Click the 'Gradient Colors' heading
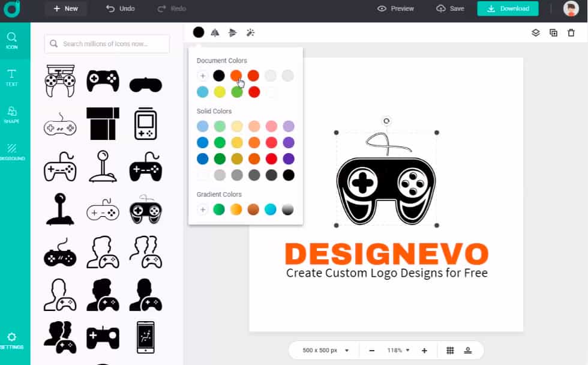Image resolution: width=588 pixels, height=365 pixels. (x=219, y=195)
